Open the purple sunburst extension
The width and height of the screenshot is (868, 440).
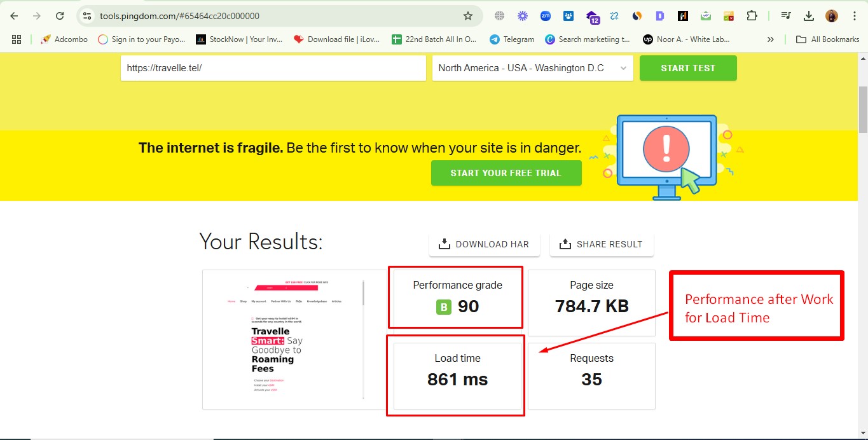(x=523, y=16)
